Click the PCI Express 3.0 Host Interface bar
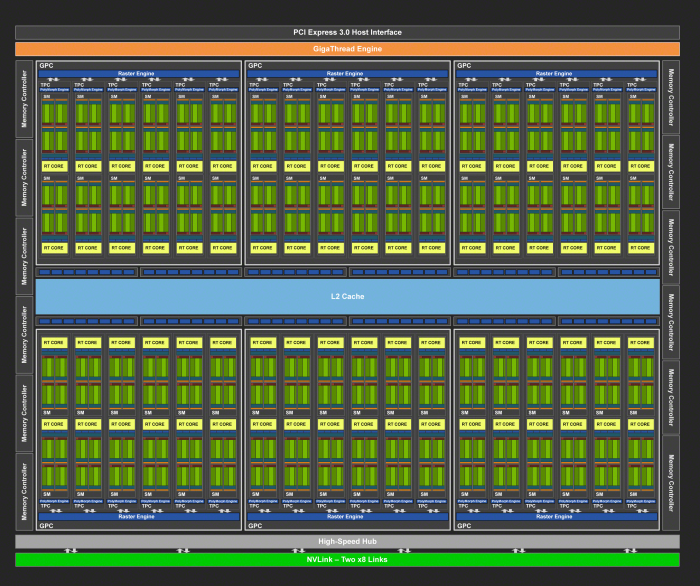700x586 pixels. [x=347, y=32]
